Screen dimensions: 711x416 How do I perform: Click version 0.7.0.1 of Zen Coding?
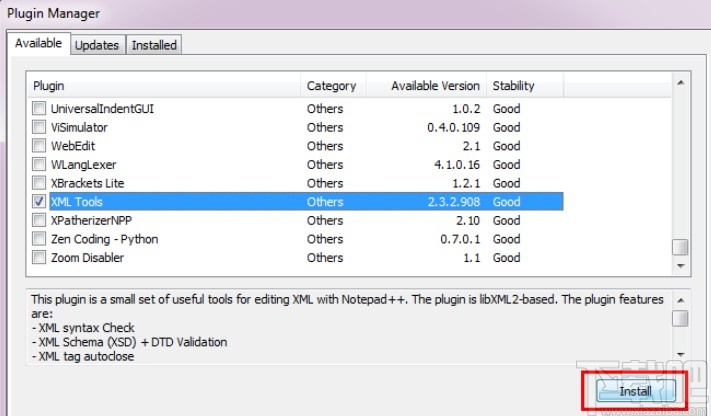460,239
